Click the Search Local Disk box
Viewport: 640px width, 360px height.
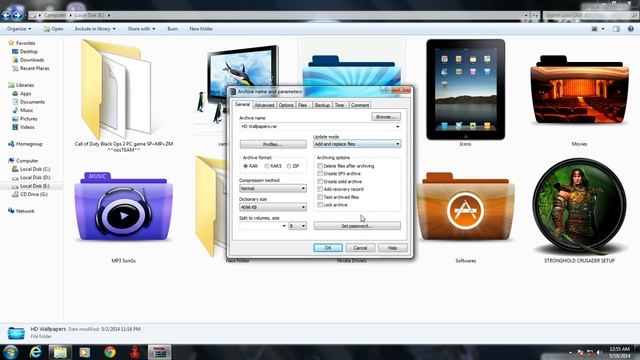[591, 16]
